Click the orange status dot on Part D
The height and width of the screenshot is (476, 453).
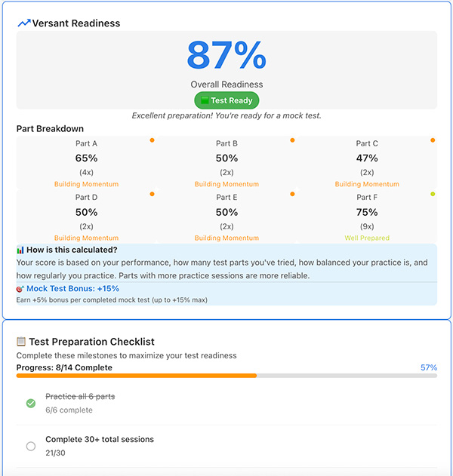(152, 194)
